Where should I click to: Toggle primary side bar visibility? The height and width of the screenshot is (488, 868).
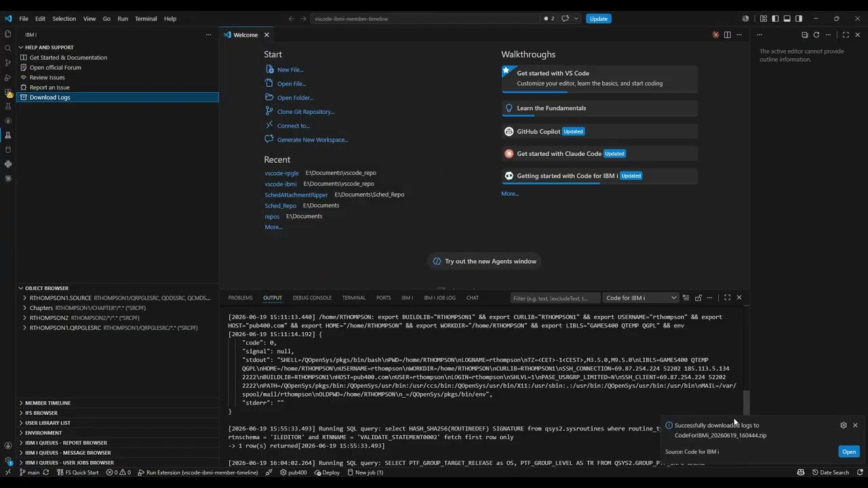point(775,19)
